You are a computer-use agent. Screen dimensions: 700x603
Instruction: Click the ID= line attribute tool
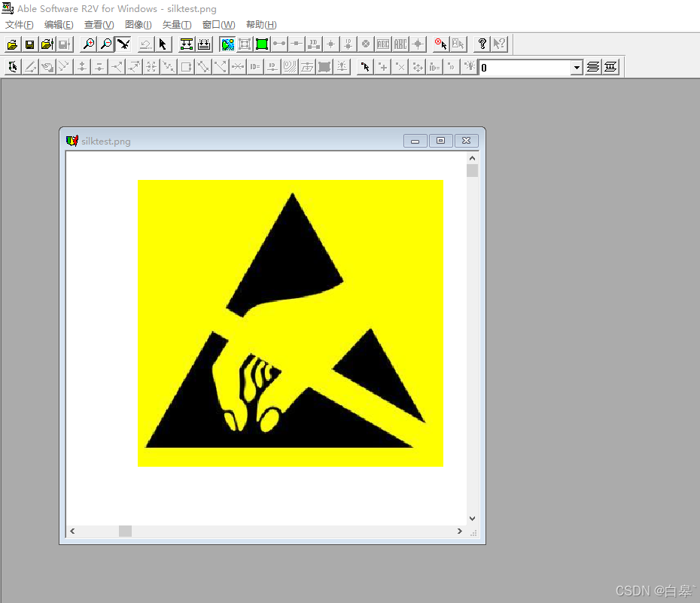254,67
